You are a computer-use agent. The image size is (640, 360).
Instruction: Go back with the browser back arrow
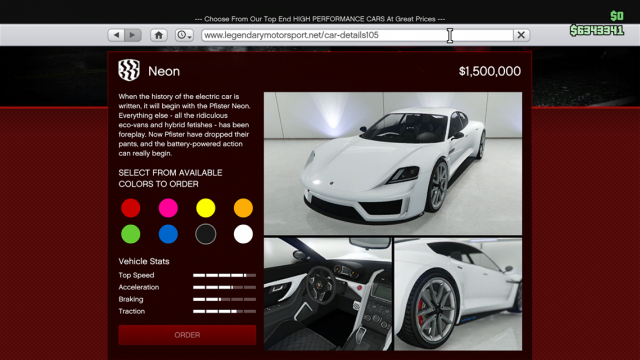[x=116, y=35]
